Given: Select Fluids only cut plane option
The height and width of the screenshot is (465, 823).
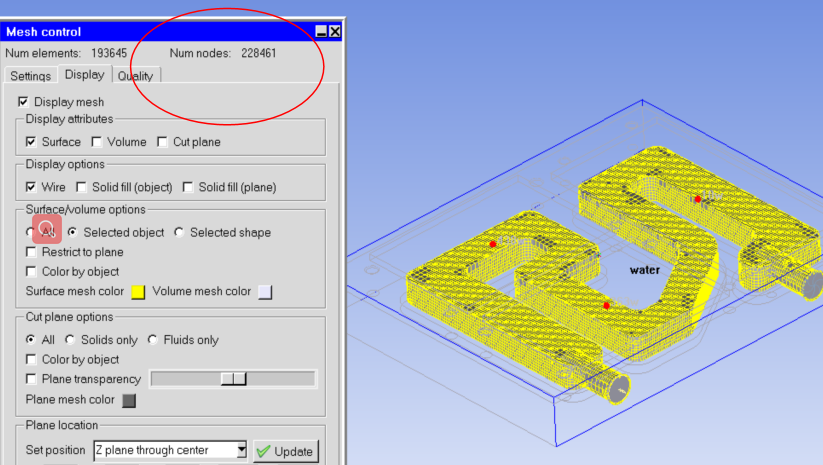Looking at the screenshot, I should 152,340.
